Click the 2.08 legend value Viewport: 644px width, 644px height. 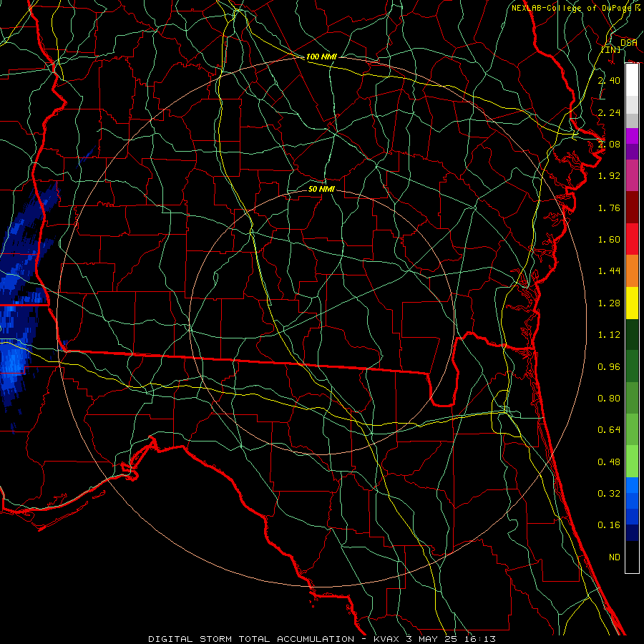tap(609, 144)
